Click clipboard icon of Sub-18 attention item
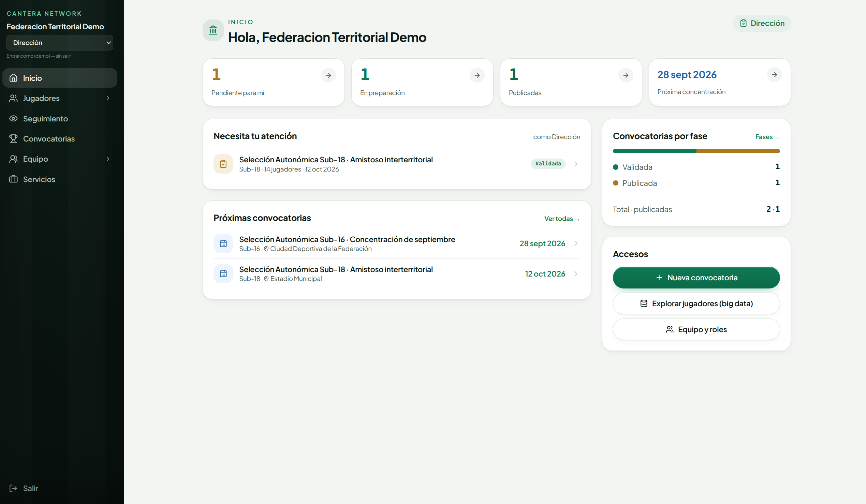866x504 pixels. pos(223,164)
